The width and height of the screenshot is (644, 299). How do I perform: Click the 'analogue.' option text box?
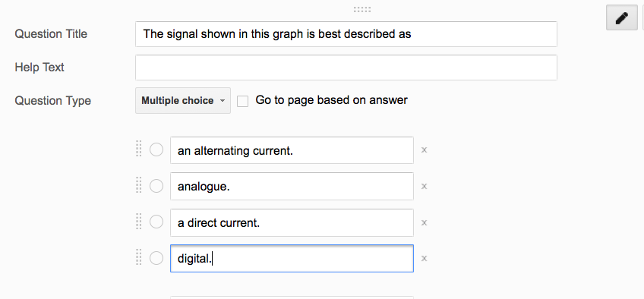(x=292, y=186)
